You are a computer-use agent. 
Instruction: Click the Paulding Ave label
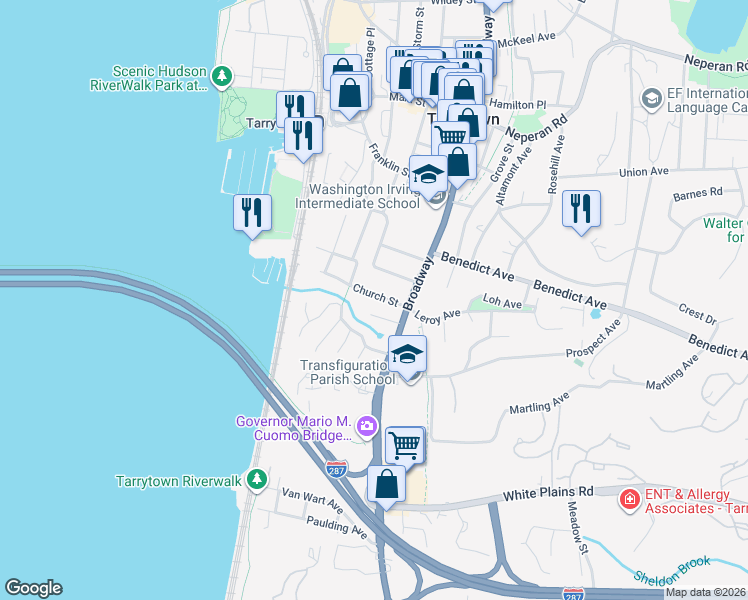(337, 527)
